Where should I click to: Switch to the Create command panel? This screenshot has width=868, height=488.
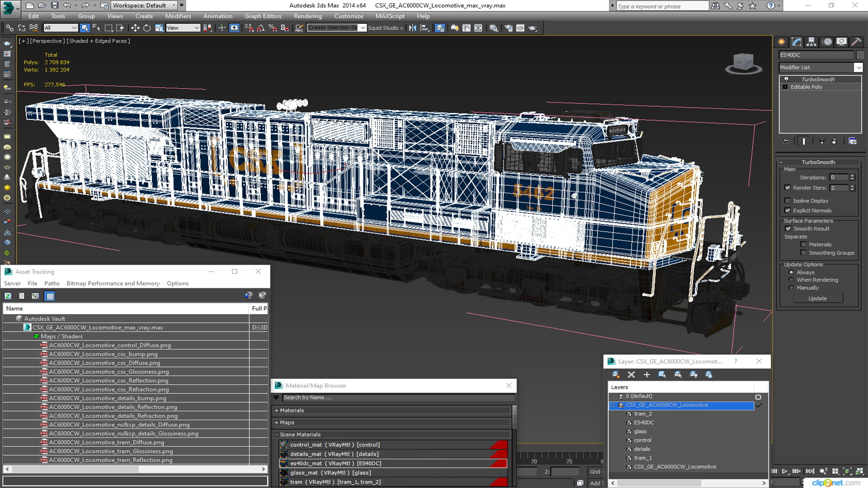[782, 42]
